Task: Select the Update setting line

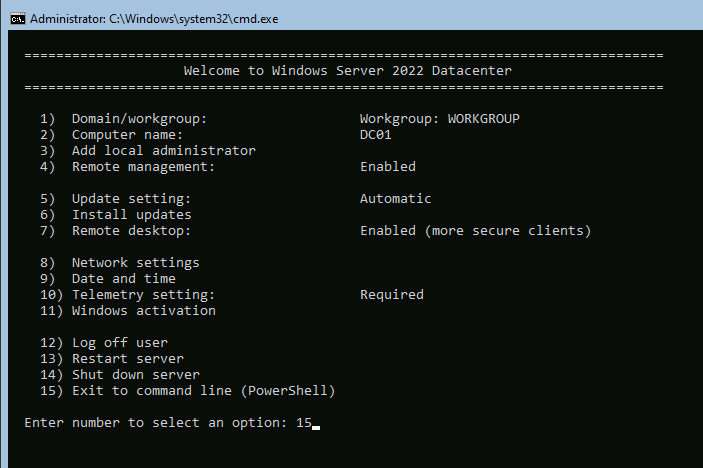Action: (x=131, y=199)
